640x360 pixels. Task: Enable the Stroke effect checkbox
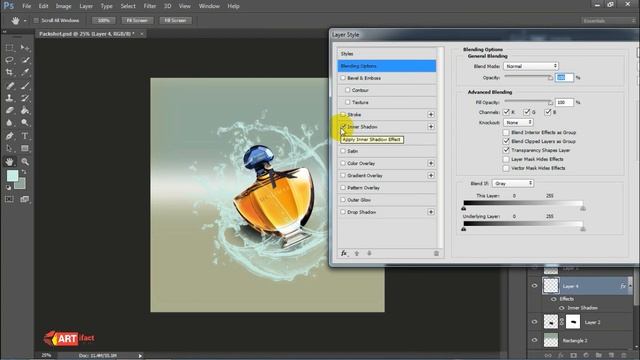tap(343, 115)
